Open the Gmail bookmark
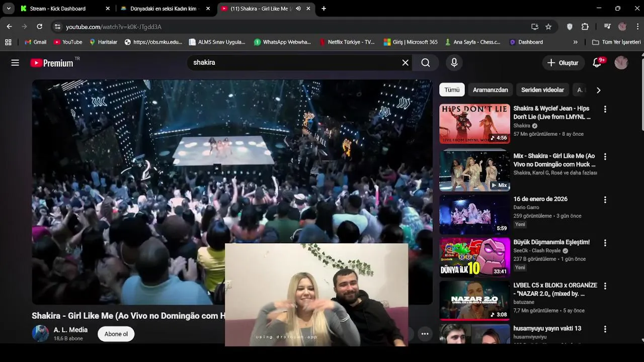The width and height of the screenshot is (644, 362). pyautogui.click(x=35, y=42)
